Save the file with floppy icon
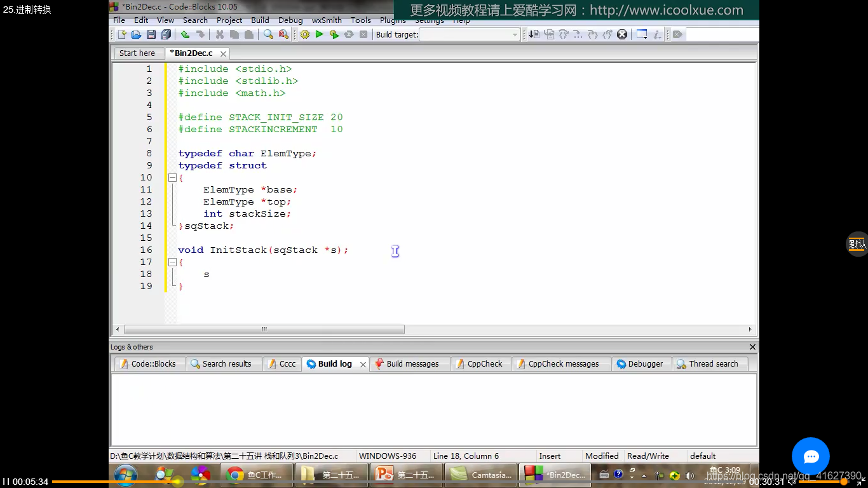The width and height of the screenshot is (868, 488). (151, 34)
